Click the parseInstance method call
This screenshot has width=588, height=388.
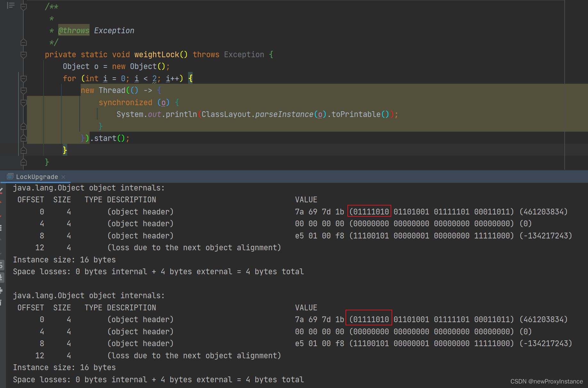284,114
